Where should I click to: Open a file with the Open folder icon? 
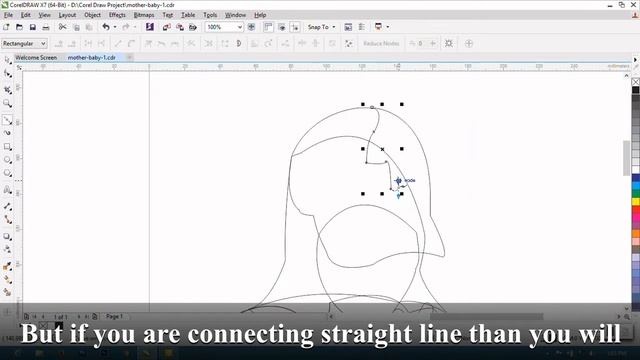(19, 27)
